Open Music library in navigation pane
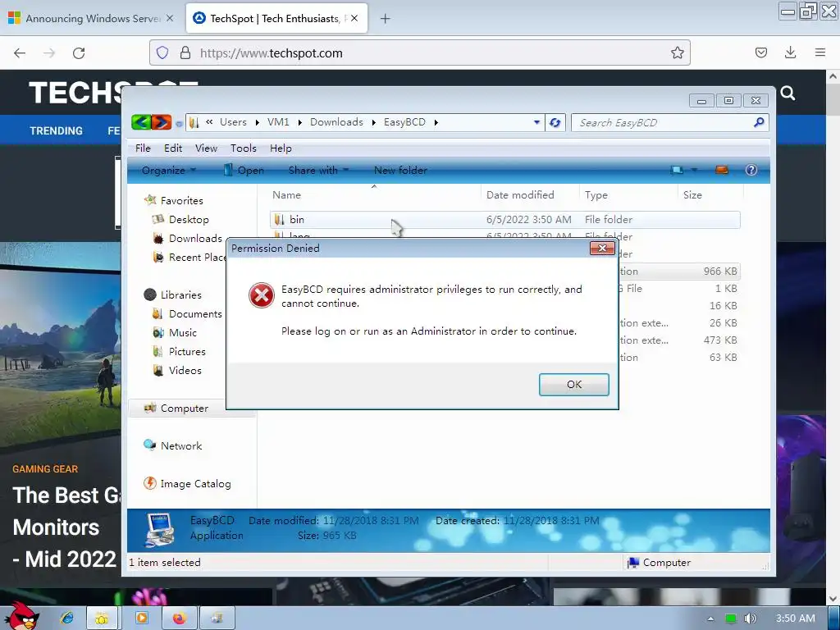 (183, 333)
